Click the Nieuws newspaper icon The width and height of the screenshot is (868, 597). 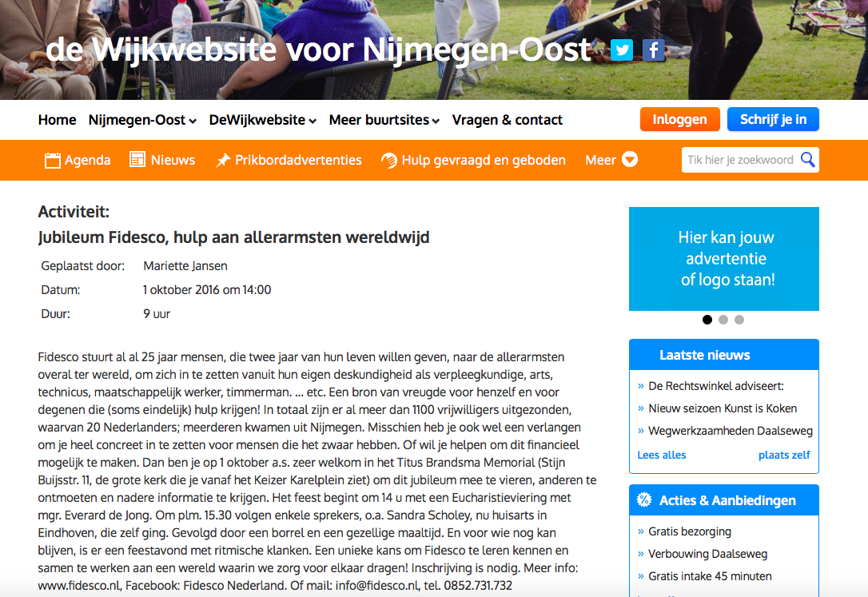pos(137,159)
